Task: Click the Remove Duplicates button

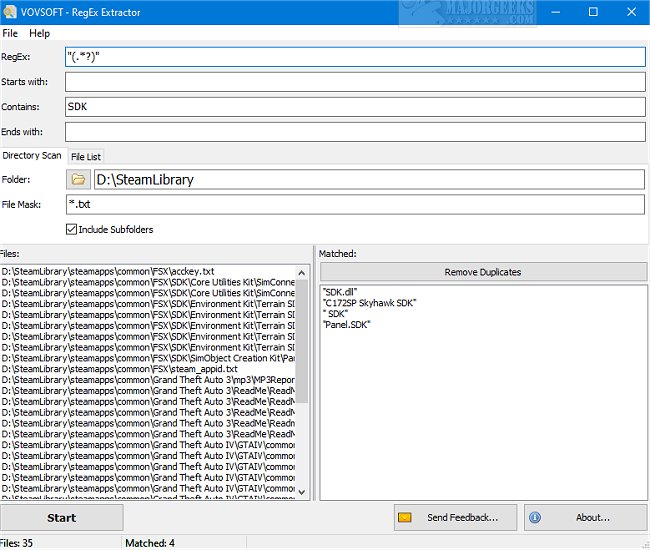Action: tap(482, 271)
